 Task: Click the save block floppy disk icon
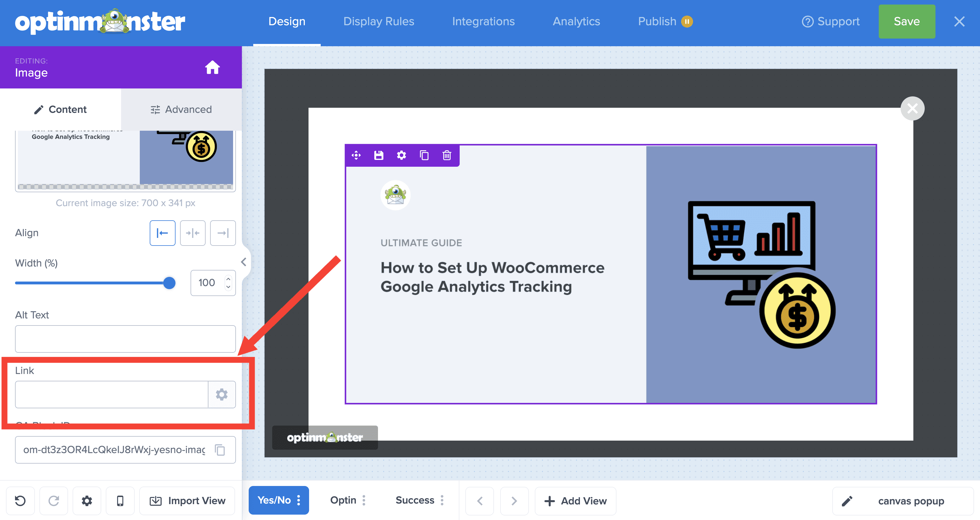[379, 155]
